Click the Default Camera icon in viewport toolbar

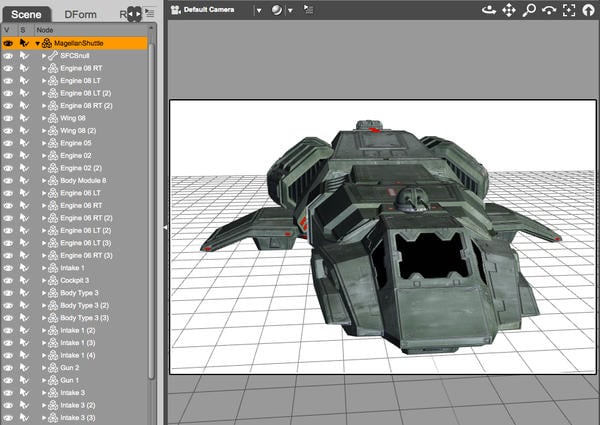[176, 10]
